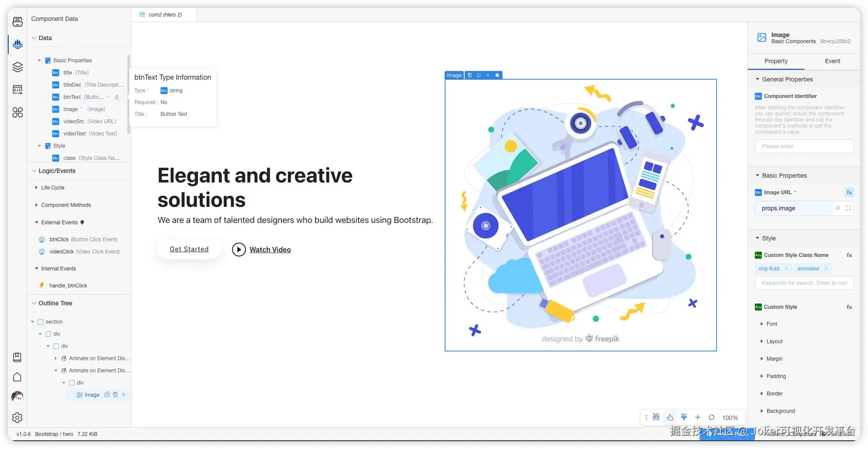Click the plus zoom icon in bottom toolbar
The height and width of the screenshot is (449, 868).
click(698, 417)
